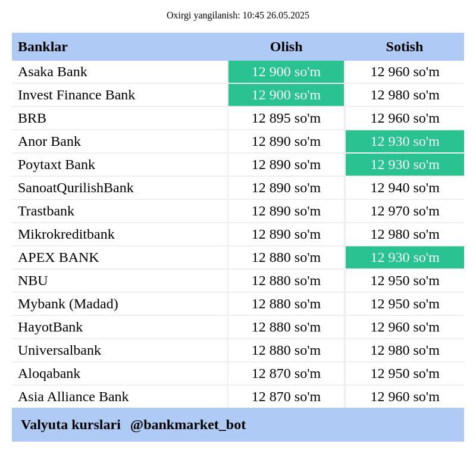The width and height of the screenshot is (476, 469).
Task: Select the Trastbank row name
Action: [x=46, y=211]
